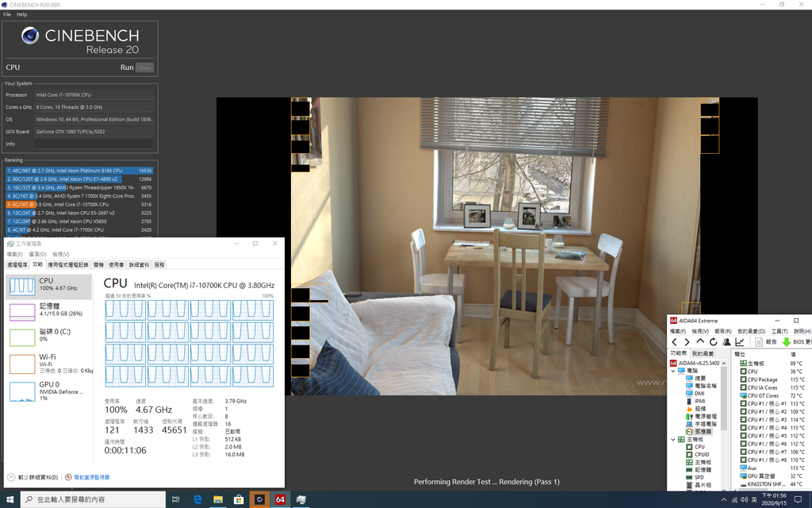
Task: Click the volume speaker tray icon
Action: pos(744,500)
